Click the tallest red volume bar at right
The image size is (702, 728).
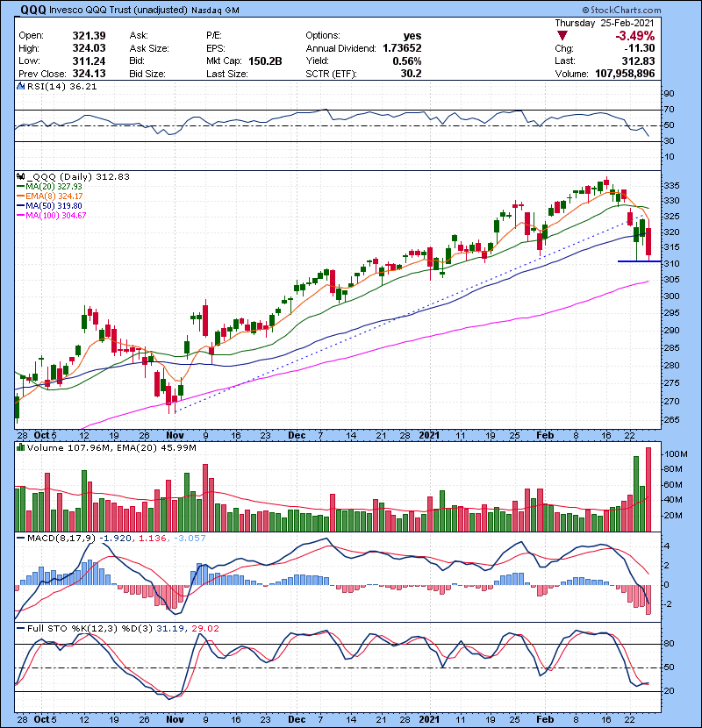click(x=648, y=489)
